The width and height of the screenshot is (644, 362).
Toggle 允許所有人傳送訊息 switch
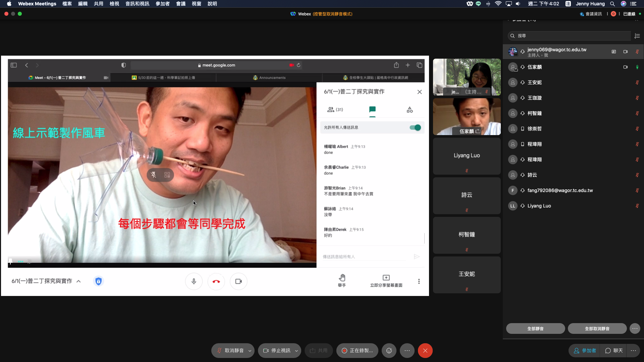[x=415, y=127]
